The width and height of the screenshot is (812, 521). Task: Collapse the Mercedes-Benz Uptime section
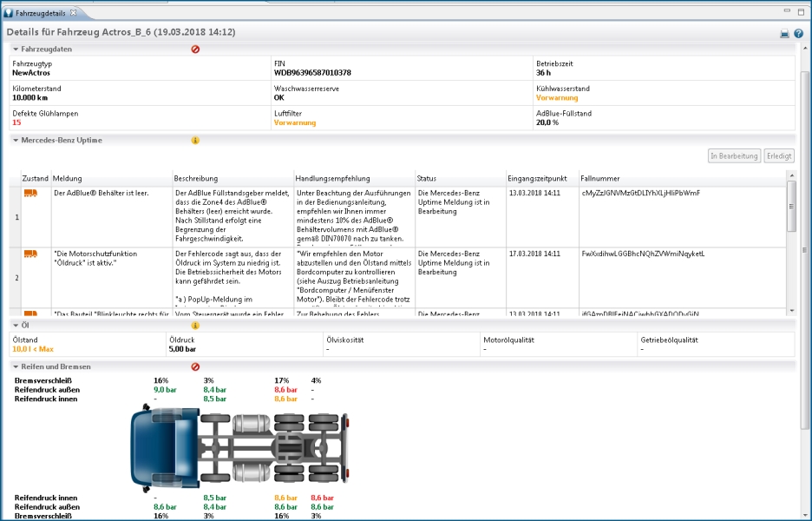point(16,140)
